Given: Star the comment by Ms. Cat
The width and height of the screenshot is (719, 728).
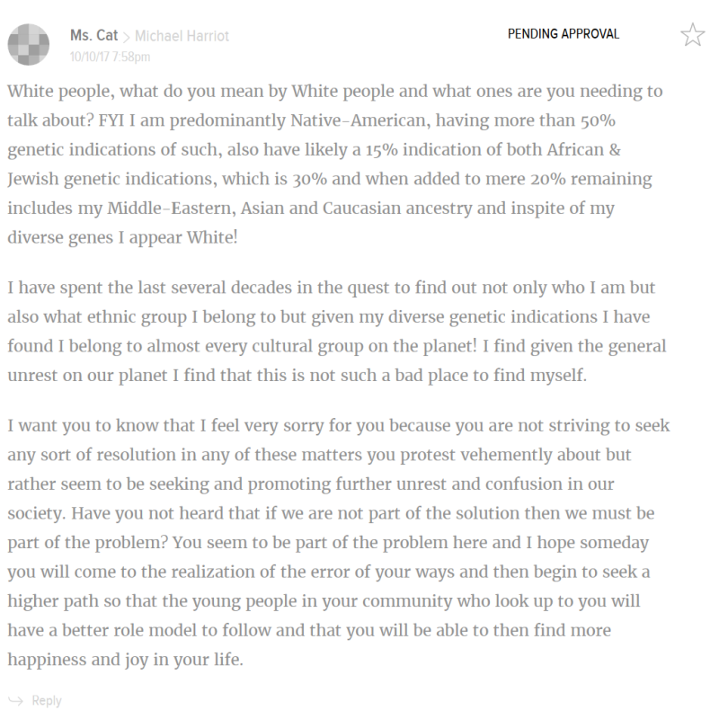Looking at the screenshot, I should 692,35.
